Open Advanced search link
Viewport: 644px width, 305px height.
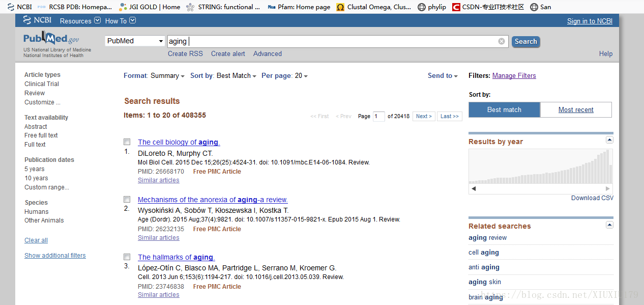pyautogui.click(x=268, y=53)
